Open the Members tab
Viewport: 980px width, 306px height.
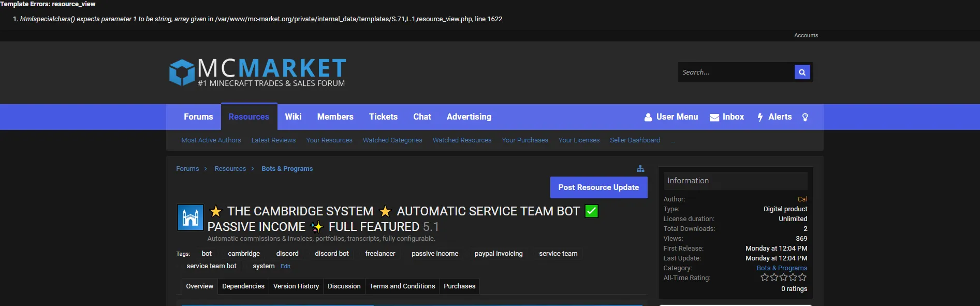tap(335, 117)
